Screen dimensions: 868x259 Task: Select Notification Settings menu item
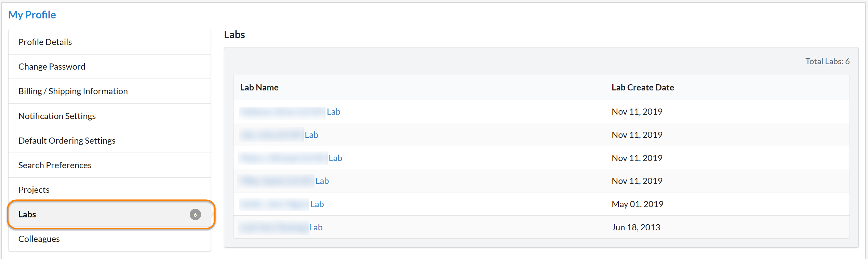(x=57, y=116)
